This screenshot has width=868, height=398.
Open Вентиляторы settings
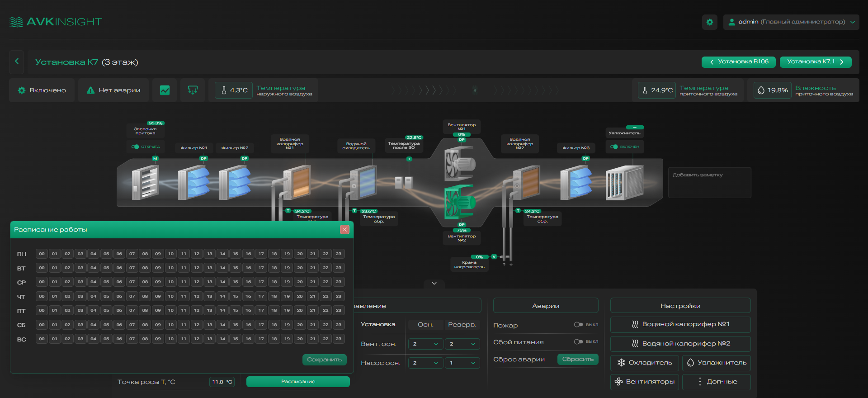pyautogui.click(x=645, y=382)
